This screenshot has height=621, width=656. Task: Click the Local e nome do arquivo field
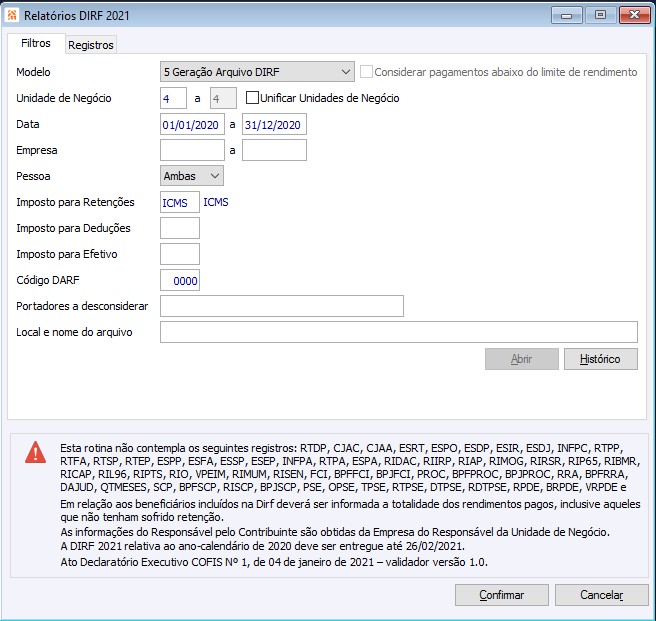point(399,332)
